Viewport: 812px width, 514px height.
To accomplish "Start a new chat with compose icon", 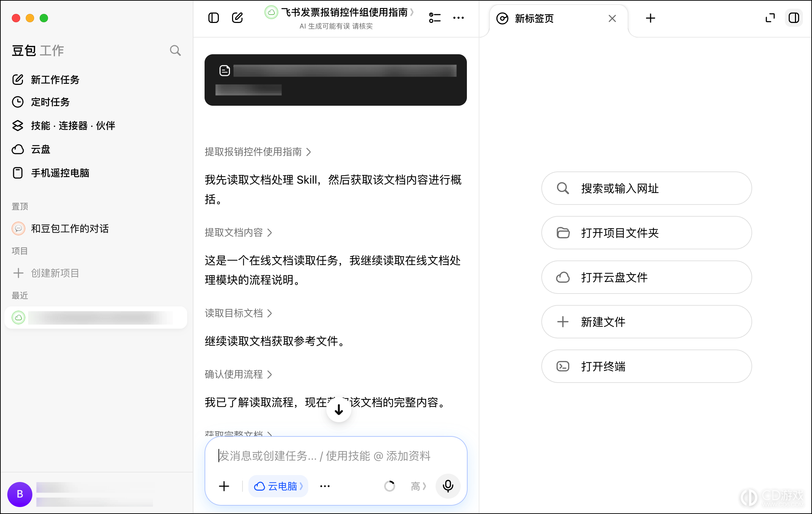I will pyautogui.click(x=237, y=18).
